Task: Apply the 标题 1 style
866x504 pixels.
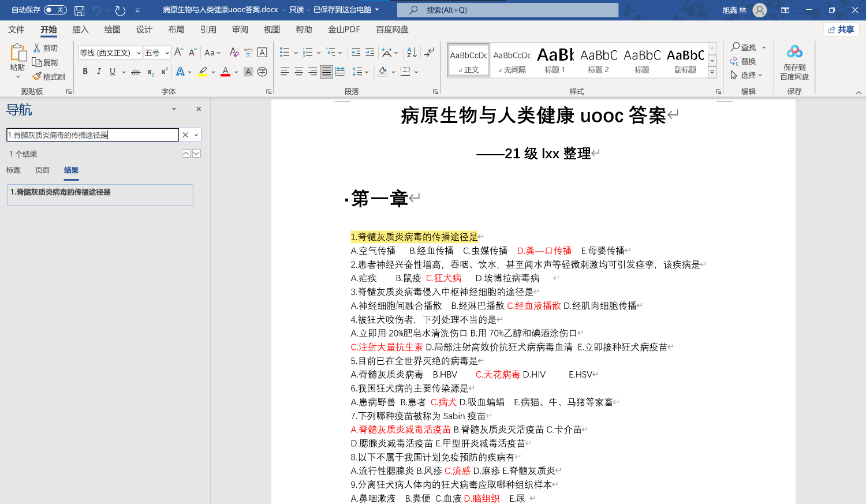Action: tap(555, 60)
